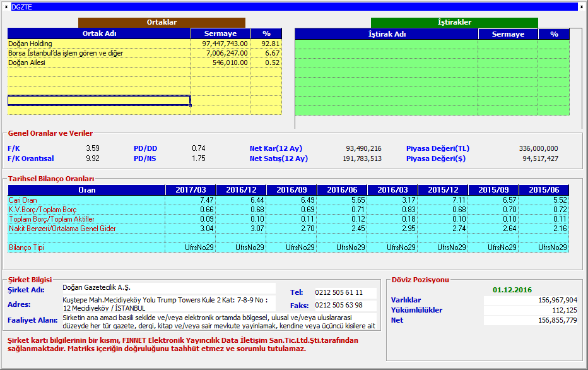Select the Doğan Holding shareholder row
Viewport: 588px width, 370px height.
(x=144, y=44)
